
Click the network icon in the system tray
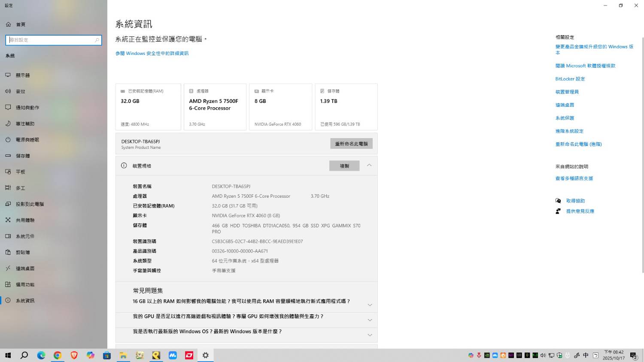click(551, 356)
